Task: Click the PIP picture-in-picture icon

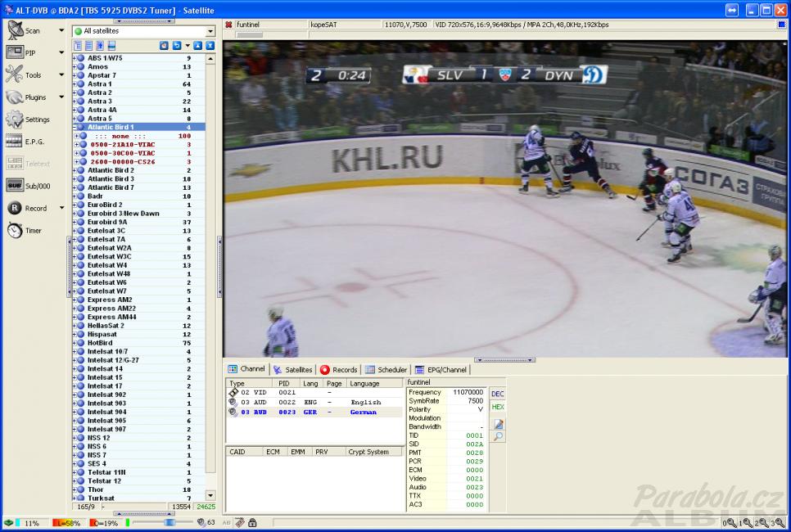Action: click(15, 52)
